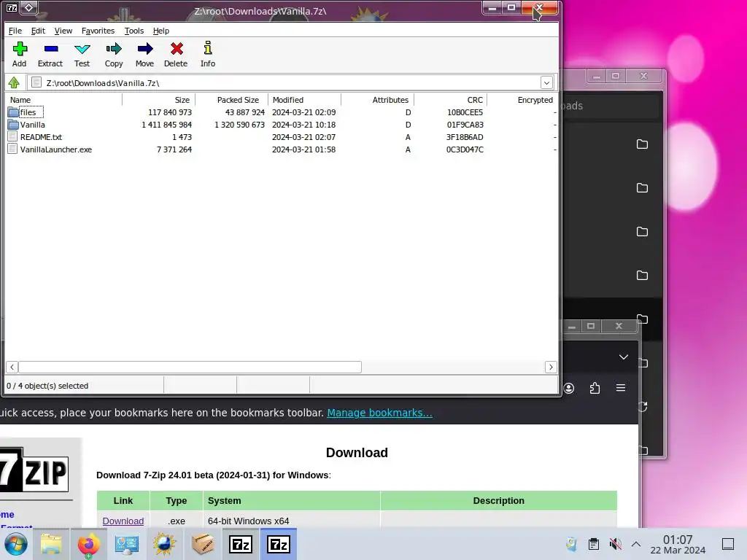Sort by the Packed Size column header
Screen dimensions: 747x560
[231, 100]
